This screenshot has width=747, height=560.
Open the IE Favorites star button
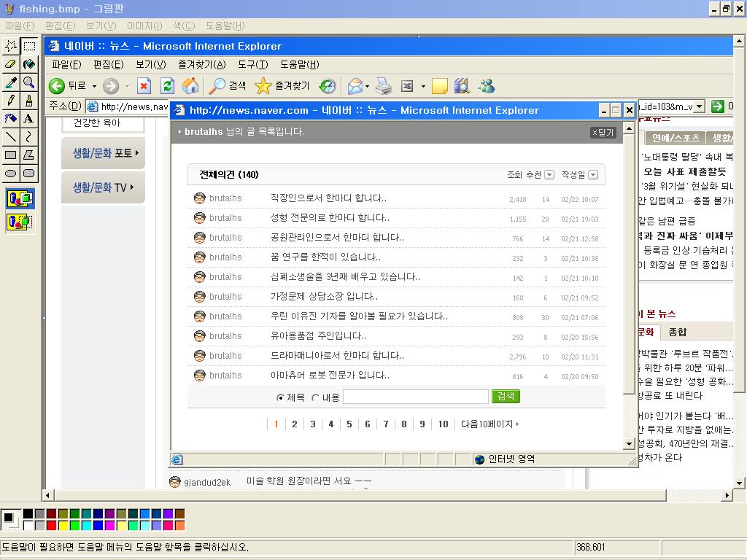(x=282, y=86)
